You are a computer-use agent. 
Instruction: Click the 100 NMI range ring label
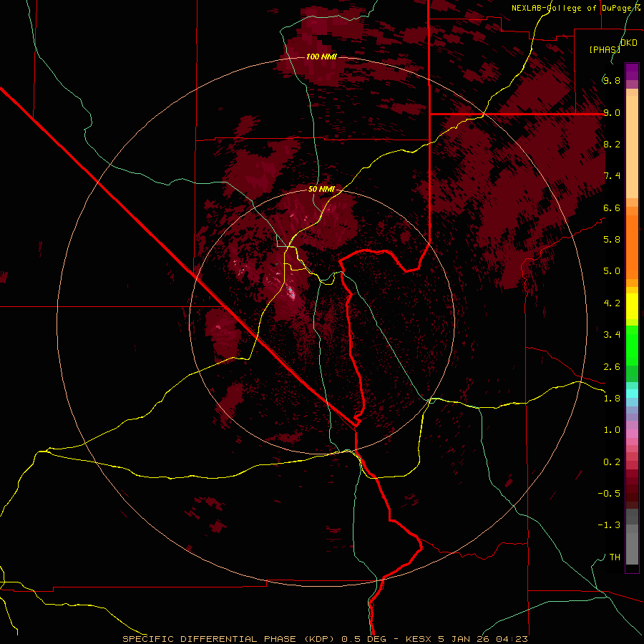point(321,57)
